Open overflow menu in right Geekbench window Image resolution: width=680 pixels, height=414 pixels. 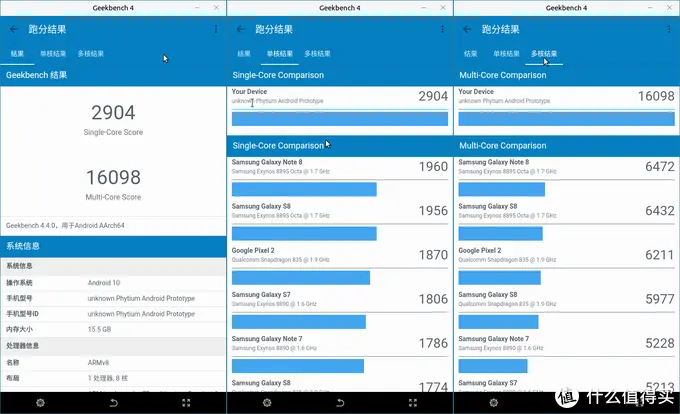(x=669, y=29)
